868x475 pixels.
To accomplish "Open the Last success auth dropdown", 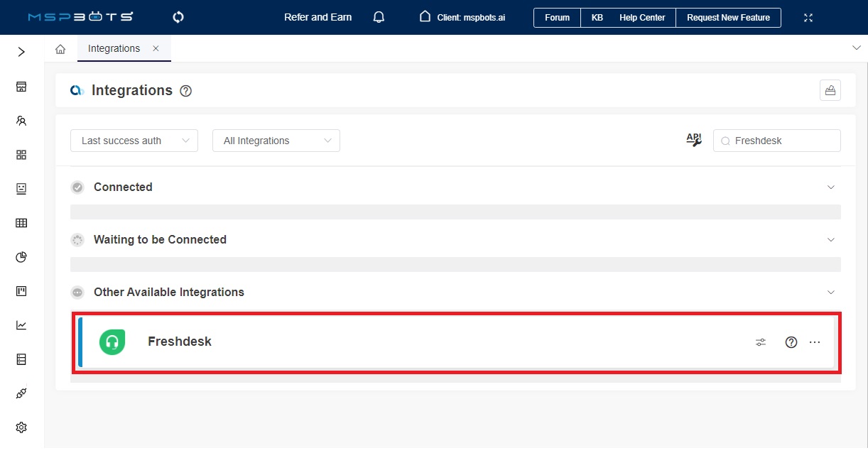I will click(134, 140).
